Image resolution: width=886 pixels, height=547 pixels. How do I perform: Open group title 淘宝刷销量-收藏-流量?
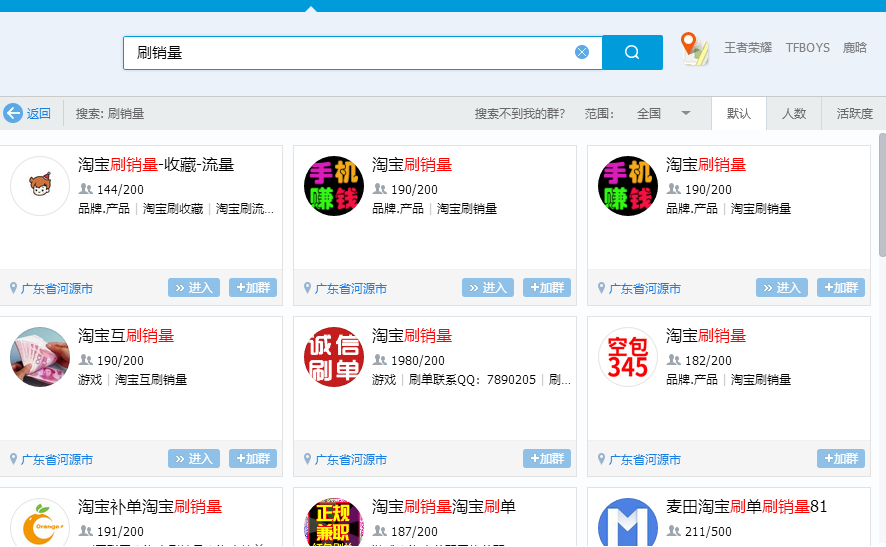click(156, 165)
